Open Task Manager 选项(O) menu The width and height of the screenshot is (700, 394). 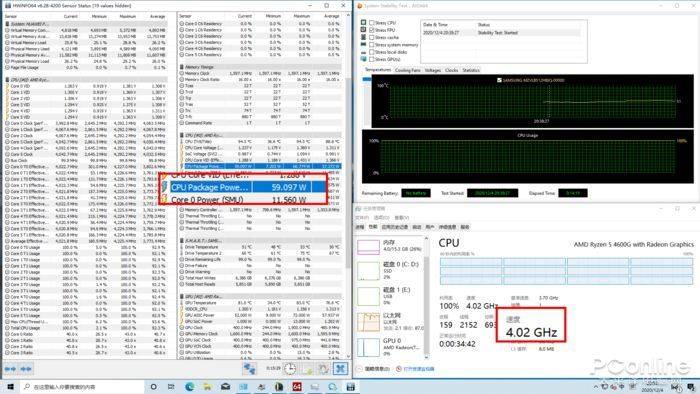pyautogui.click(x=381, y=218)
